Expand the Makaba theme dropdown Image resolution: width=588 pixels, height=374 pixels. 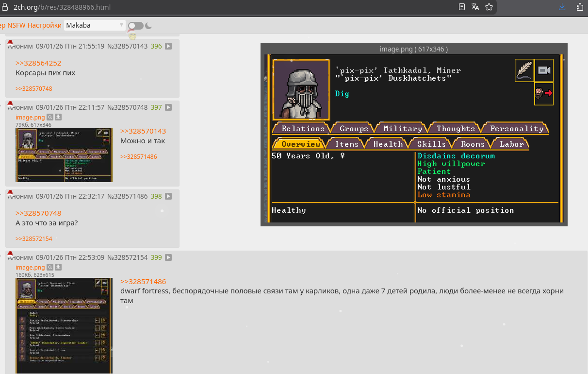[95, 25]
